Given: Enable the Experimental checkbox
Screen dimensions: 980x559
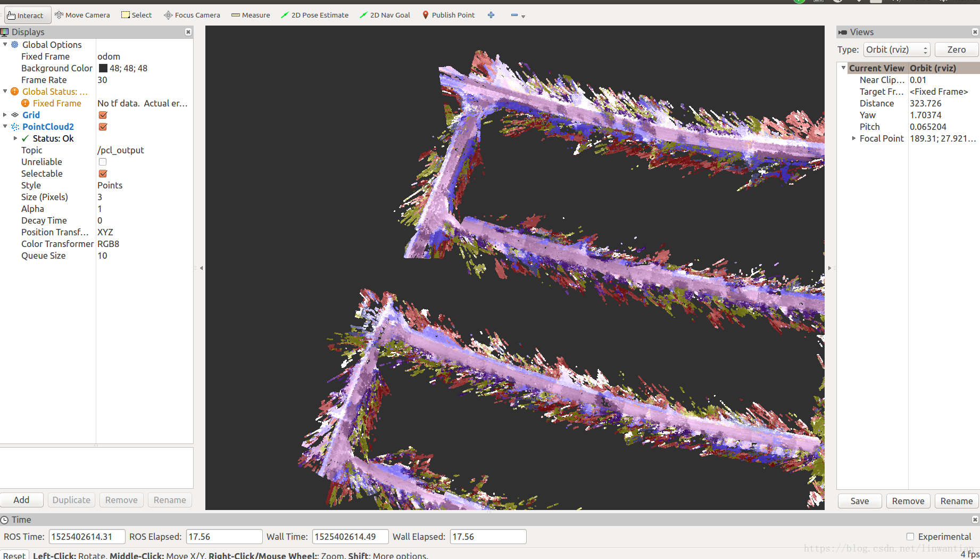Looking at the screenshot, I should tap(910, 537).
